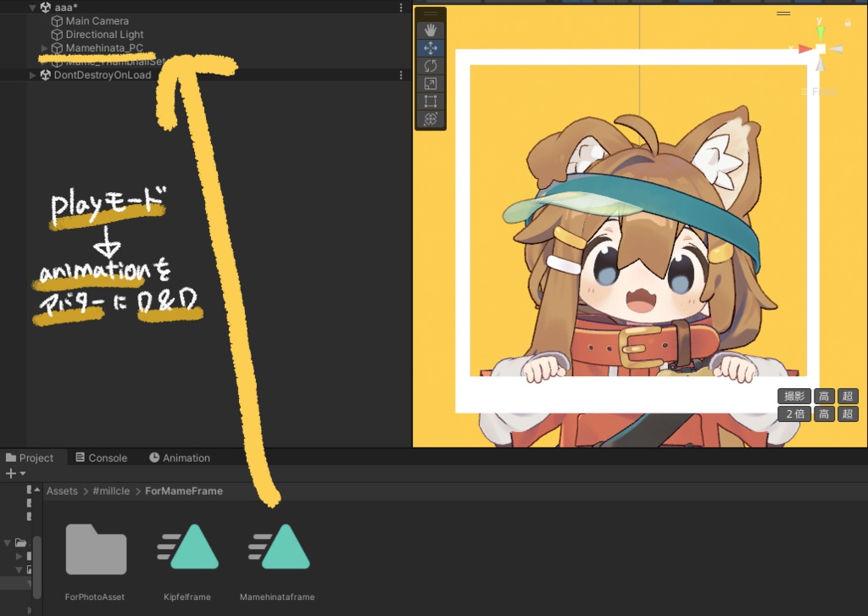Go to #millcle in the breadcrumb

(x=111, y=491)
